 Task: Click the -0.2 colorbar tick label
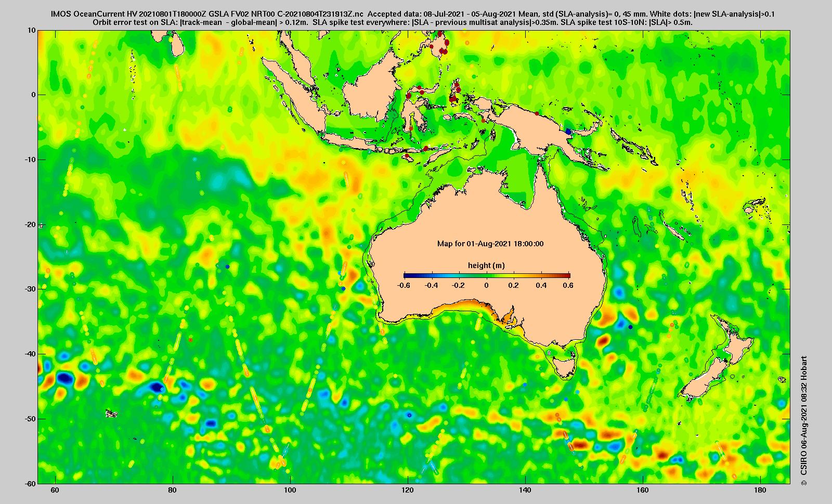459,285
